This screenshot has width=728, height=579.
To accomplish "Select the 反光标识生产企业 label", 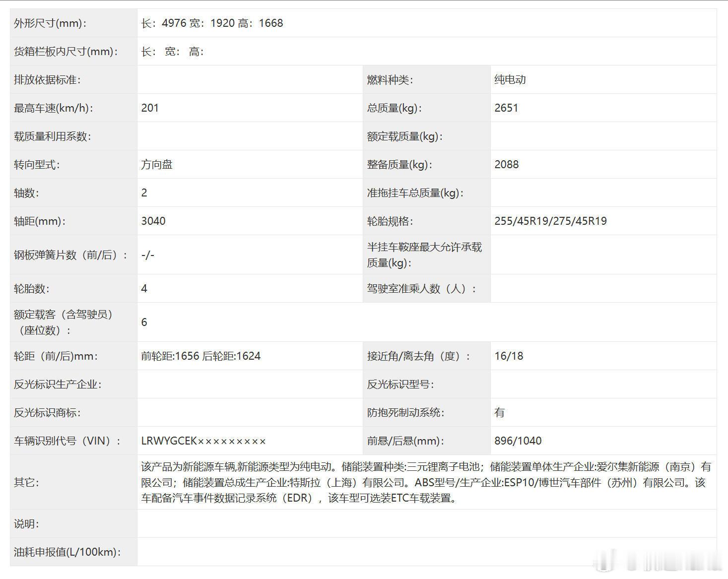I will (58, 384).
